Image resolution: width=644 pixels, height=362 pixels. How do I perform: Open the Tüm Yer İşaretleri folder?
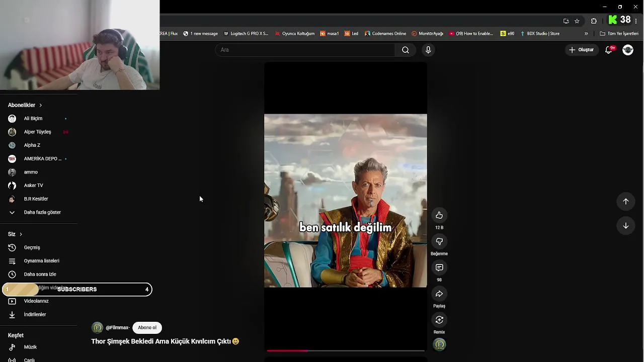(619, 34)
